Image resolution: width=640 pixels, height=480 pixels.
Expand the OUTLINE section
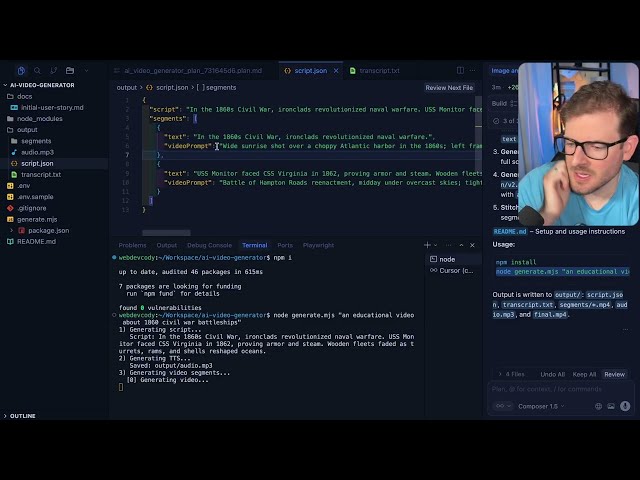[20, 416]
